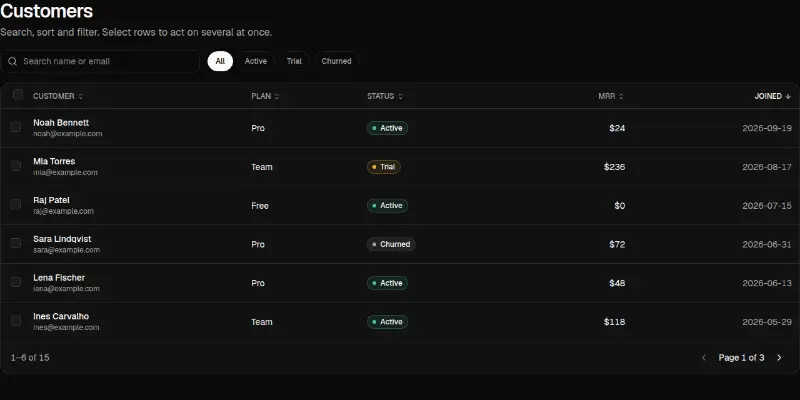
Task: Click the 2026-06-31 joined date
Action: tap(767, 245)
